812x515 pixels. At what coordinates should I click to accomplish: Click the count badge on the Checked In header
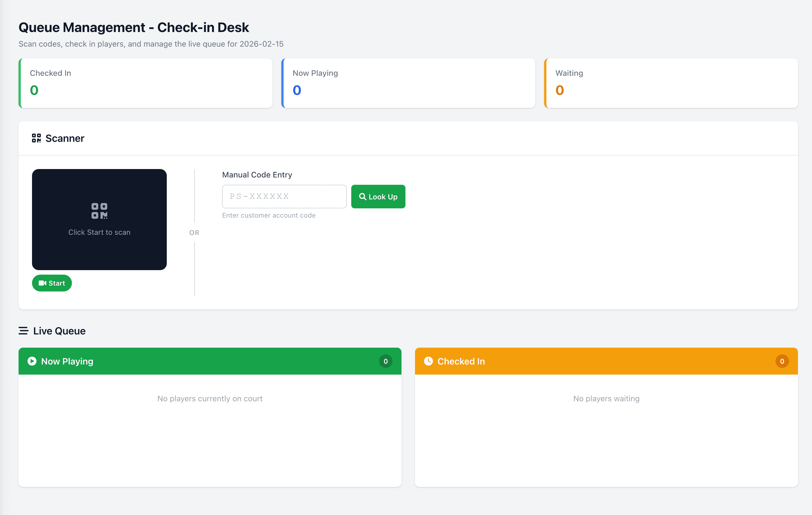(x=782, y=361)
